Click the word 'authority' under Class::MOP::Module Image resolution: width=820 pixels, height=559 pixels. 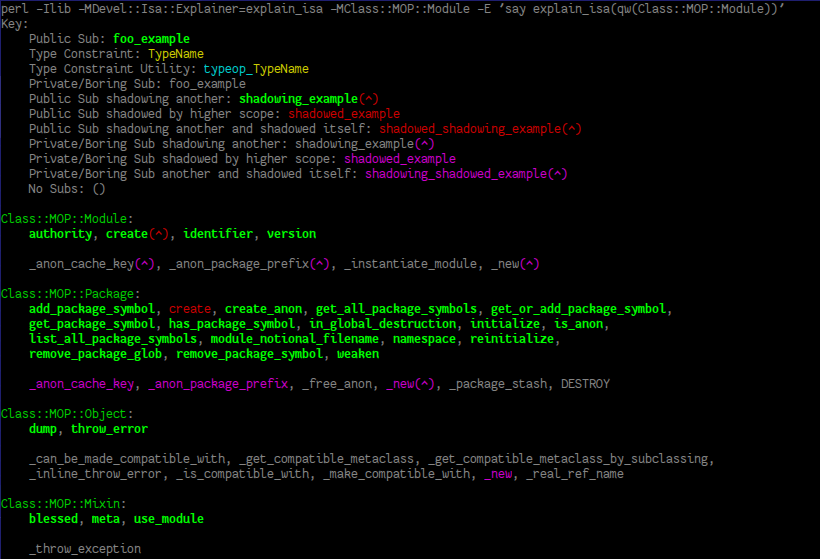(x=61, y=234)
